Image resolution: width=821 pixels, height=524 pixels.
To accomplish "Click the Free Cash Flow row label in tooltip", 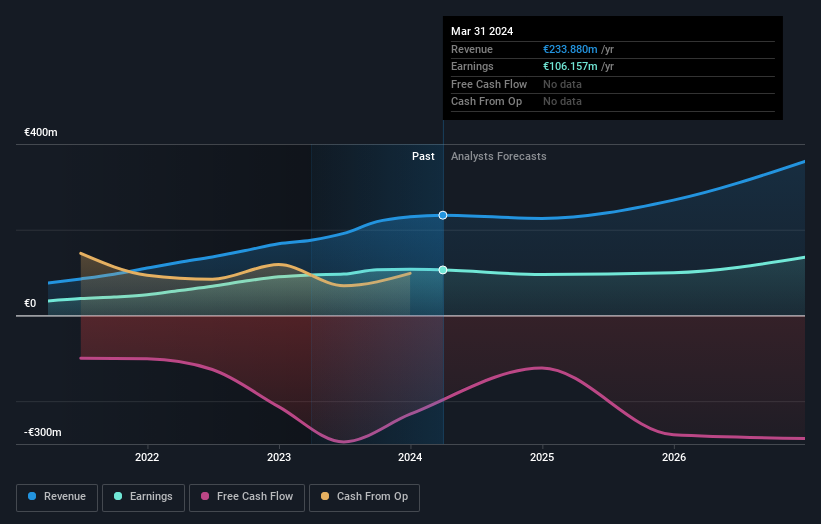I will click(x=489, y=84).
